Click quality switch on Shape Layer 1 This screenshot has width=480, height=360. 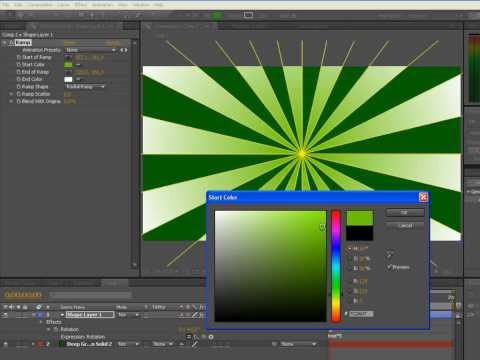pyautogui.click(x=195, y=315)
